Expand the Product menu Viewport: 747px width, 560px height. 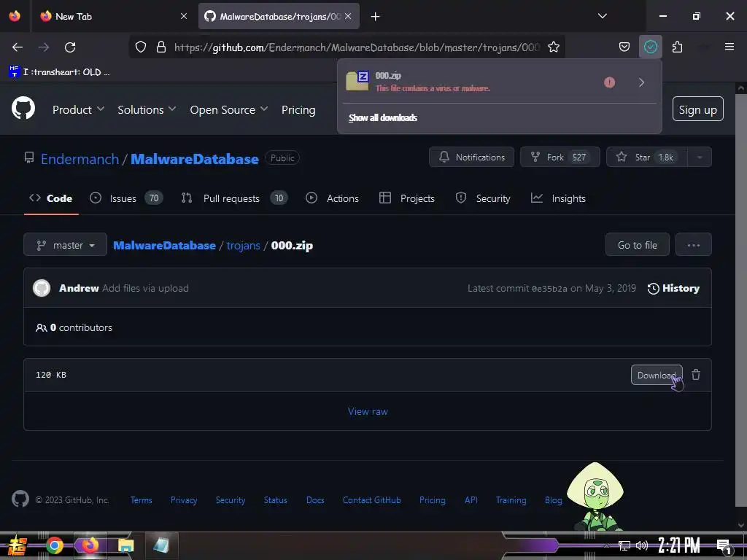pyautogui.click(x=78, y=109)
